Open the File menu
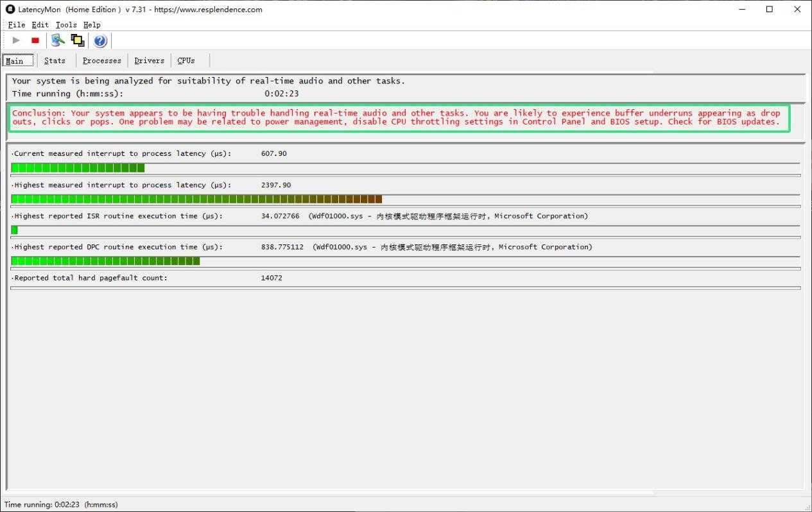 coord(17,25)
